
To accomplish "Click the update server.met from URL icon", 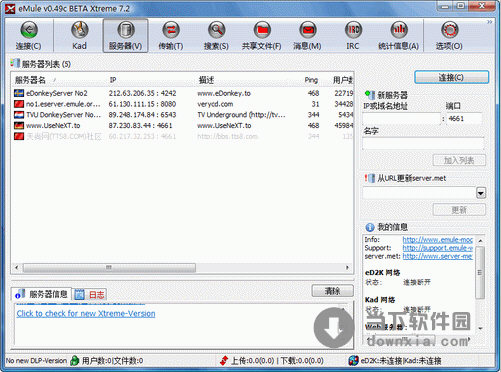I will click(x=369, y=178).
